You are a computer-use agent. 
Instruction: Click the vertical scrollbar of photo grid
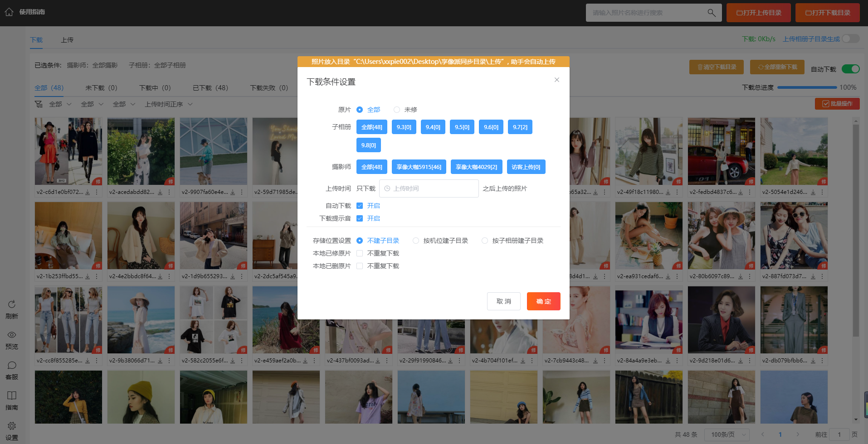click(x=856, y=230)
